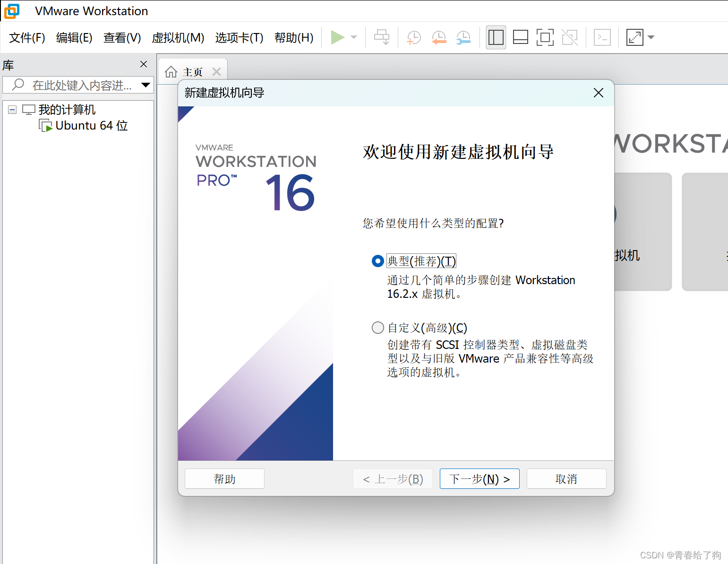Screen dimensions: 728x564
Task: Select the 自定义(高级) radio option
Action: 377,328
